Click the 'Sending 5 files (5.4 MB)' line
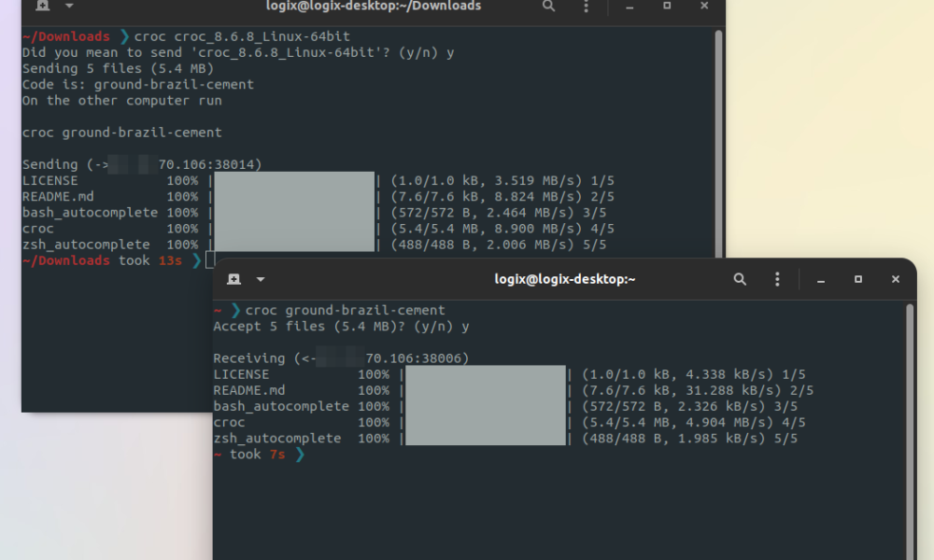Image resolution: width=934 pixels, height=560 pixels. [x=118, y=68]
